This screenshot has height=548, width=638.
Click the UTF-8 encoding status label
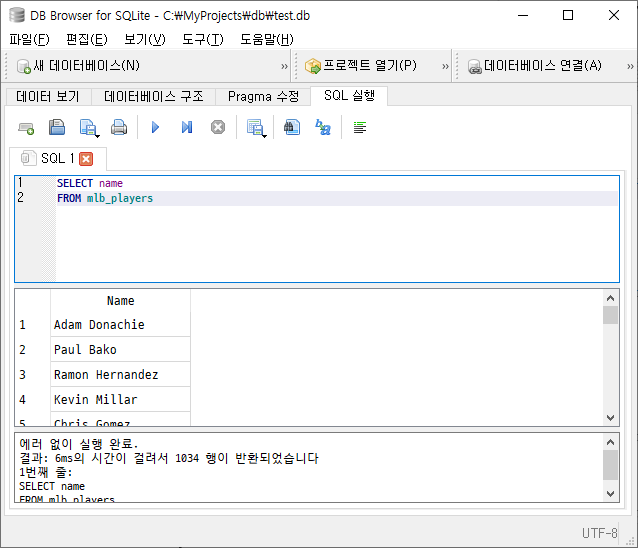[x=599, y=533]
